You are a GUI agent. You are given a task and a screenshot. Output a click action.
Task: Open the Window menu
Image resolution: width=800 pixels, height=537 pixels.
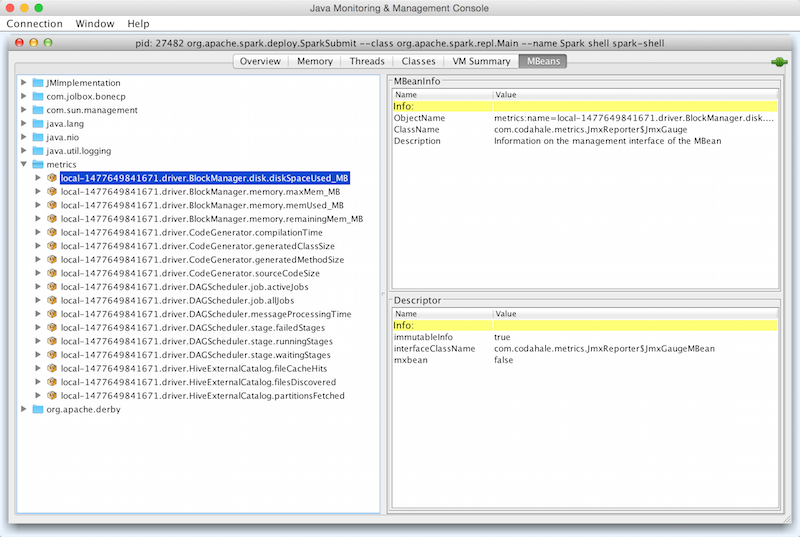[x=95, y=23]
